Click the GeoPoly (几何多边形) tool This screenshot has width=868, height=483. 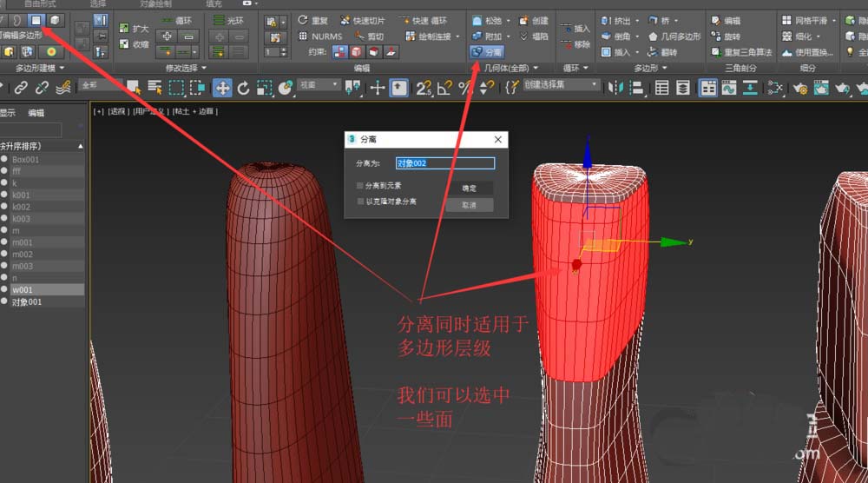(674, 36)
